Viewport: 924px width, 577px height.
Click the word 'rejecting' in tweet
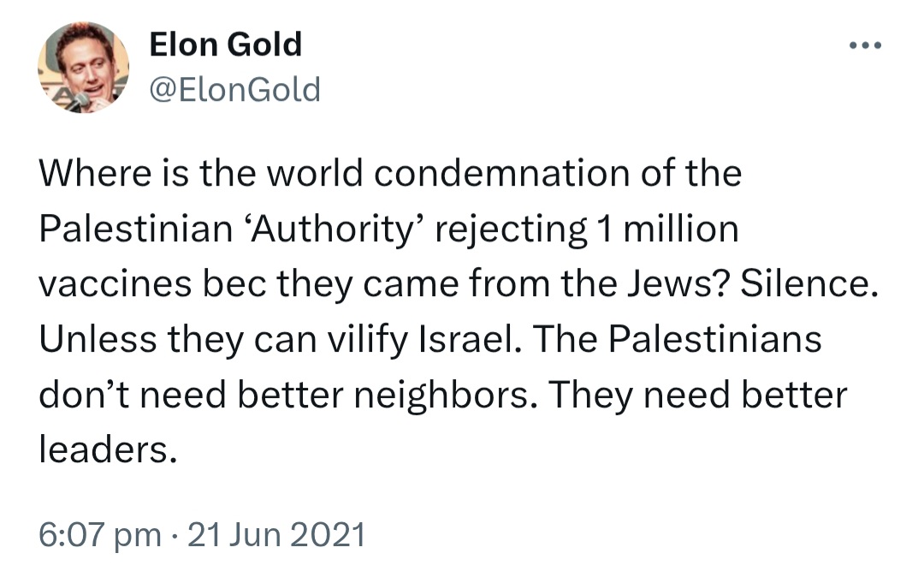click(x=511, y=229)
